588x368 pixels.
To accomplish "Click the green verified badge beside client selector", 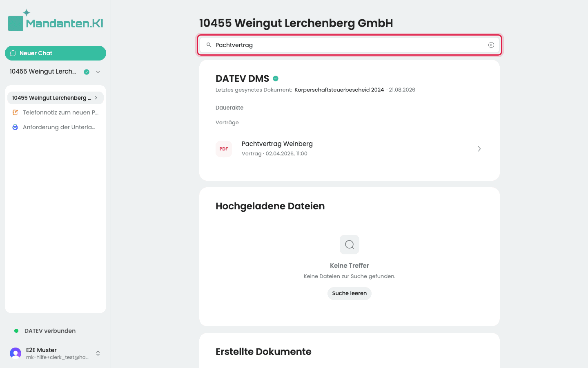I will pos(87,72).
